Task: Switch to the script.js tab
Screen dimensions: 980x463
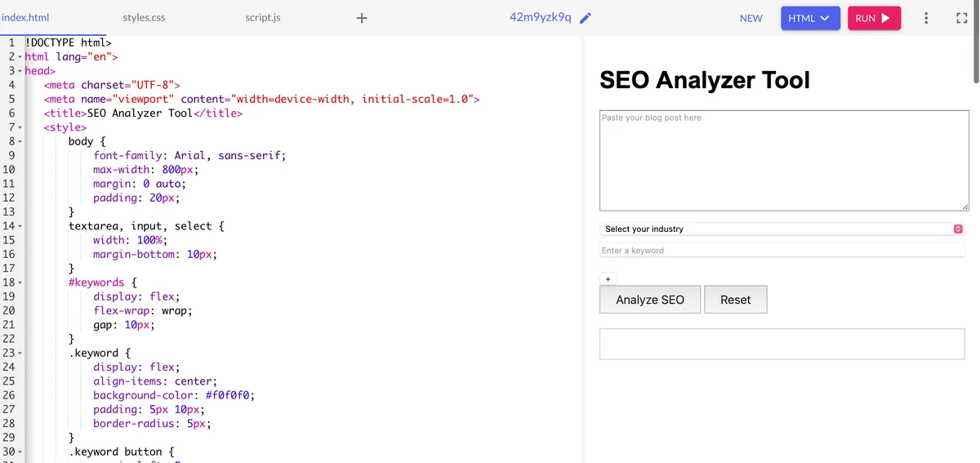Action: pyautogui.click(x=262, y=18)
